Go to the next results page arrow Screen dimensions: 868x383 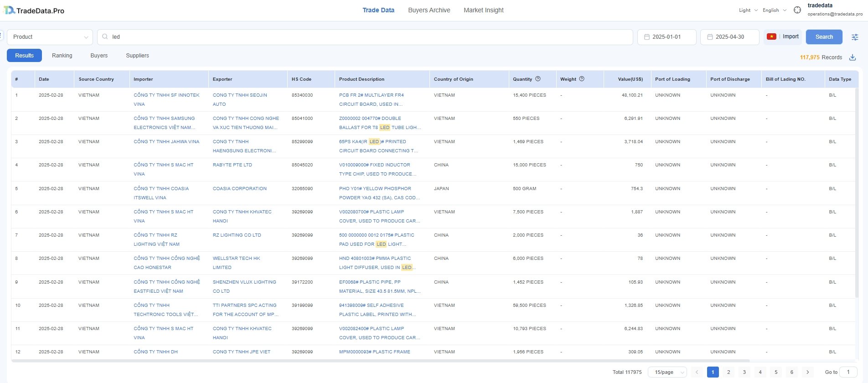click(x=807, y=372)
